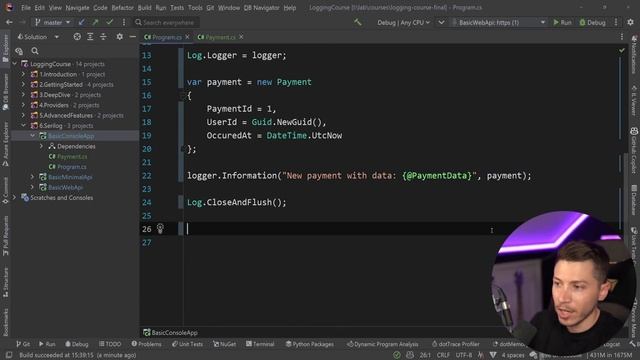This screenshot has height=360, width=640.
Task: Click the Commit checkmark icon
Action: point(109,22)
